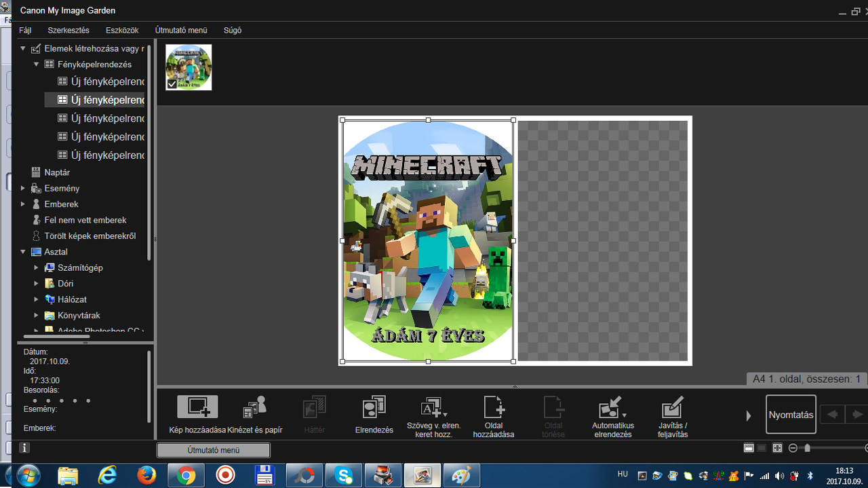This screenshot has height=488, width=868.
Task: Collapse the Asztal tree node
Action: [23, 252]
